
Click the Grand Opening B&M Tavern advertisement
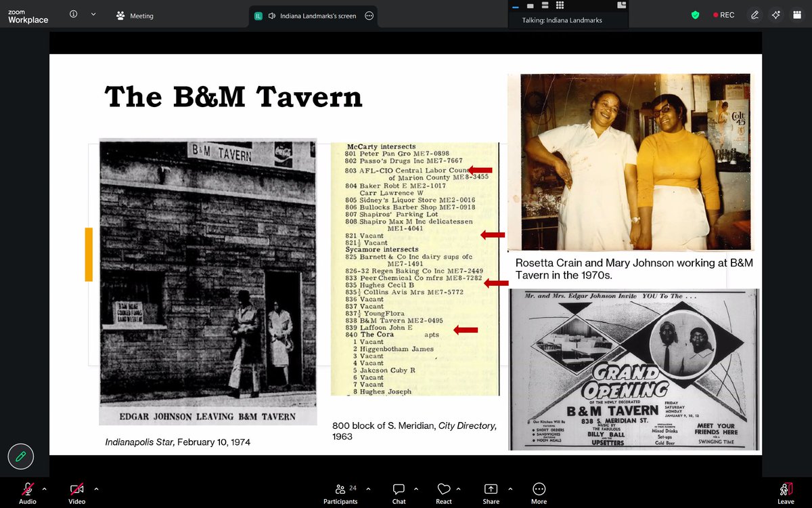coord(634,369)
